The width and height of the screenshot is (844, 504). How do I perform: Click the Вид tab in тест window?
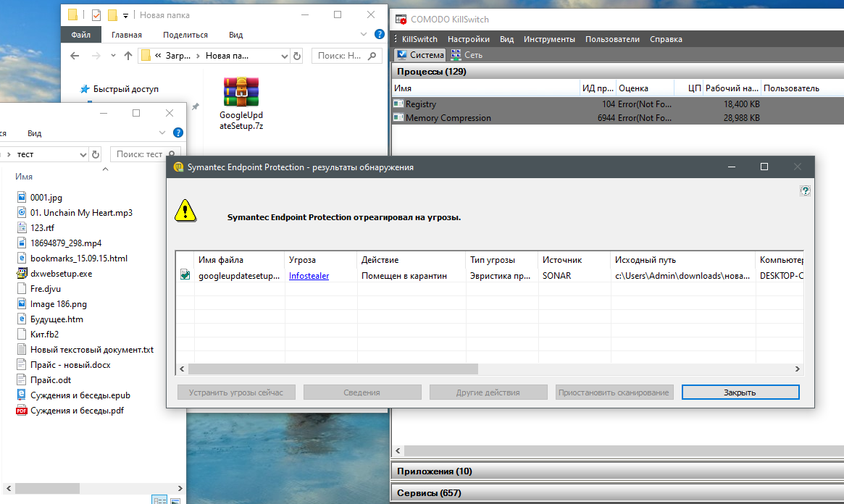pyautogui.click(x=35, y=133)
